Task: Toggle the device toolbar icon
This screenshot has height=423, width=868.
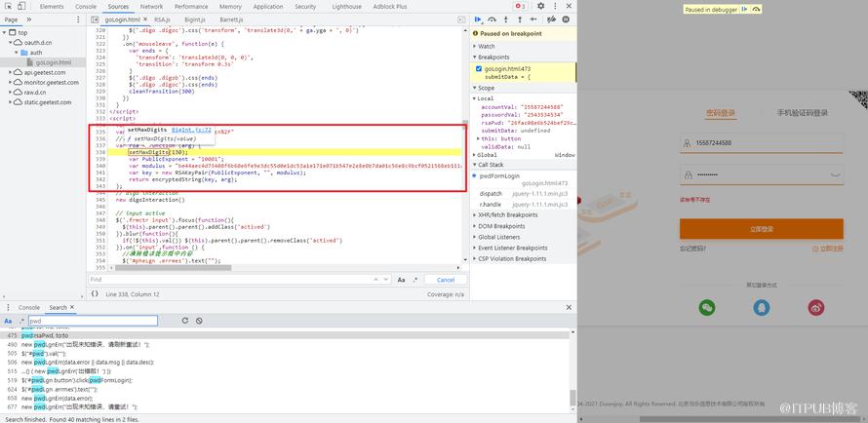Action: tap(21, 6)
